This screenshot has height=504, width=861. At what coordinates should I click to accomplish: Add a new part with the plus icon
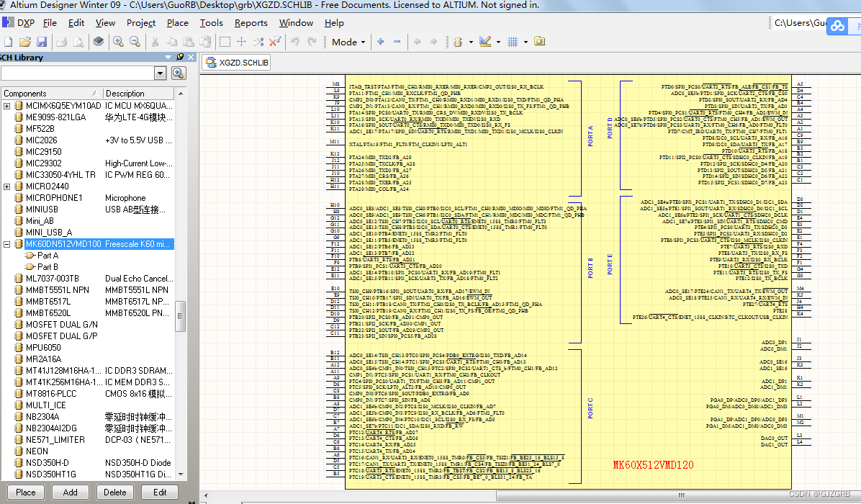tap(380, 42)
